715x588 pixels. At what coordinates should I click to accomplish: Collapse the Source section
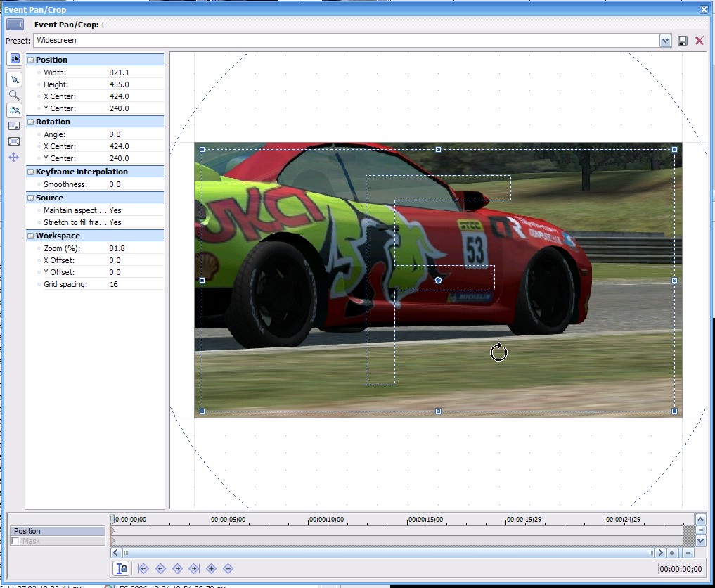coord(30,198)
